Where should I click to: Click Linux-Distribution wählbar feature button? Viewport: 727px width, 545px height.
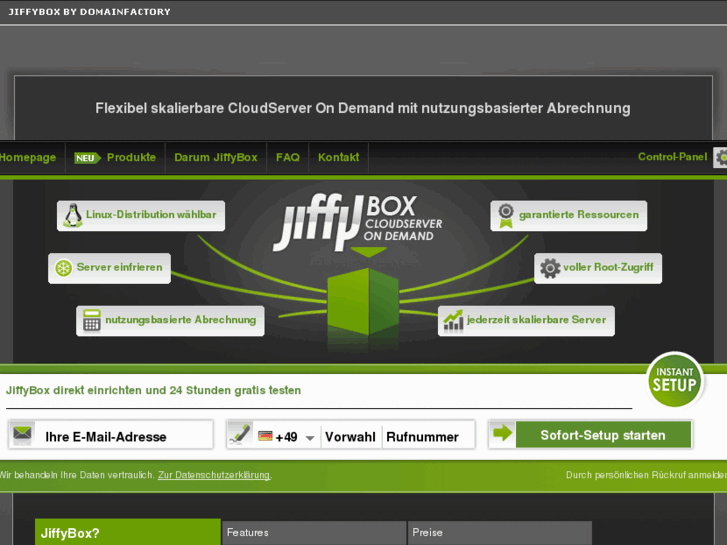pos(141,216)
